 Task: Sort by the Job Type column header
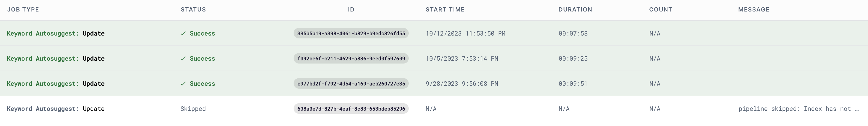coord(23,9)
